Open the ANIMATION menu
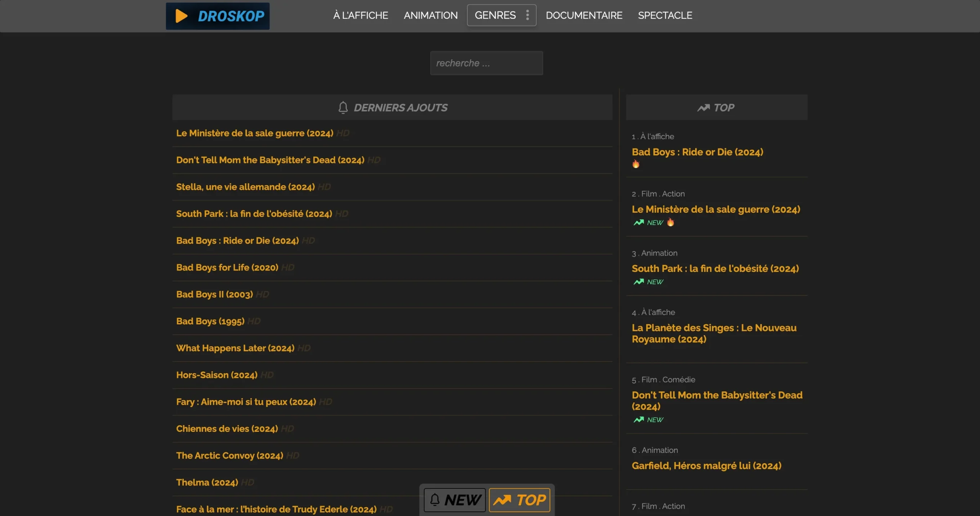980x516 pixels. tap(431, 15)
